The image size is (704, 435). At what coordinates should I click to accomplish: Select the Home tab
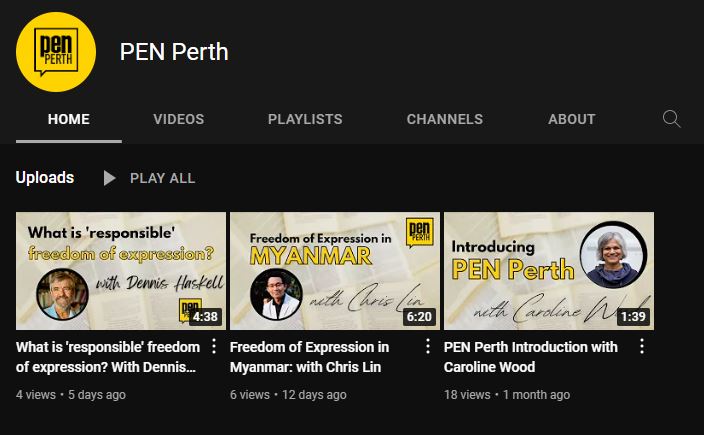(69, 119)
